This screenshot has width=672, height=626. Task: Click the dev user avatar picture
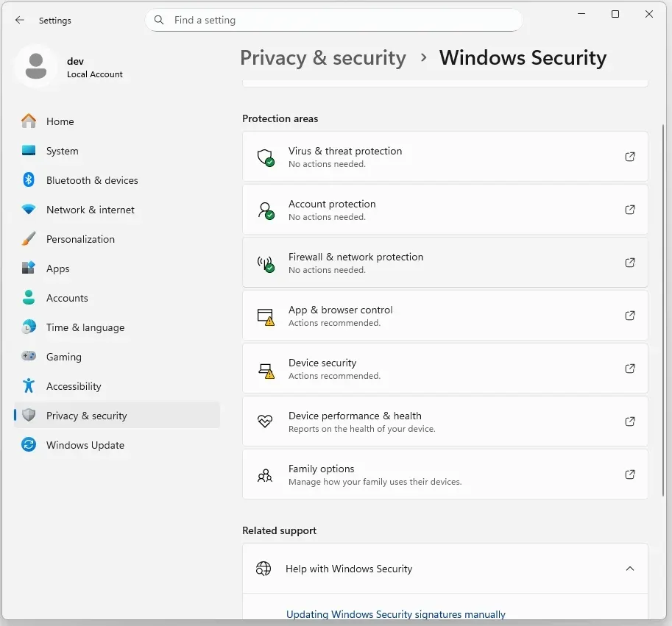(36, 66)
